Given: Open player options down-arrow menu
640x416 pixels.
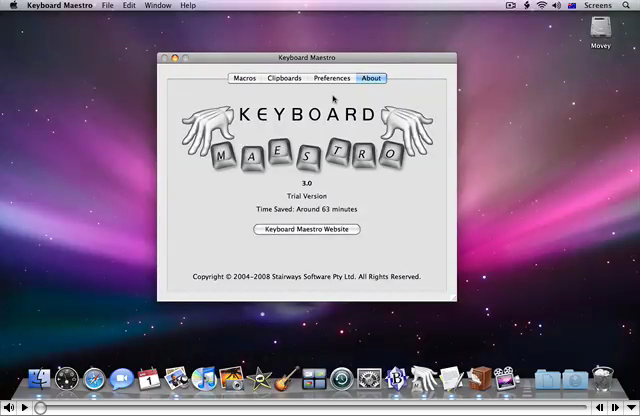Looking at the screenshot, I should tap(631, 407).
